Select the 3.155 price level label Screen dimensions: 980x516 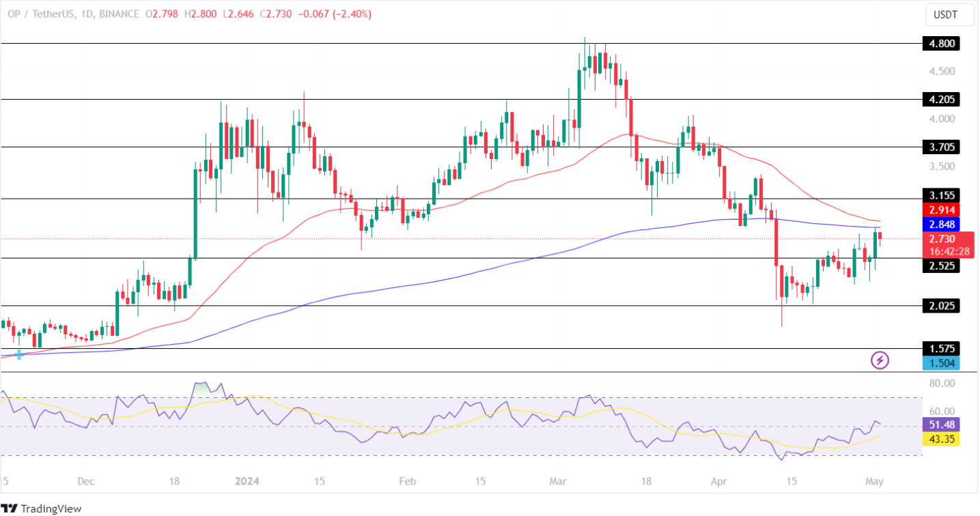coord(940,194)
